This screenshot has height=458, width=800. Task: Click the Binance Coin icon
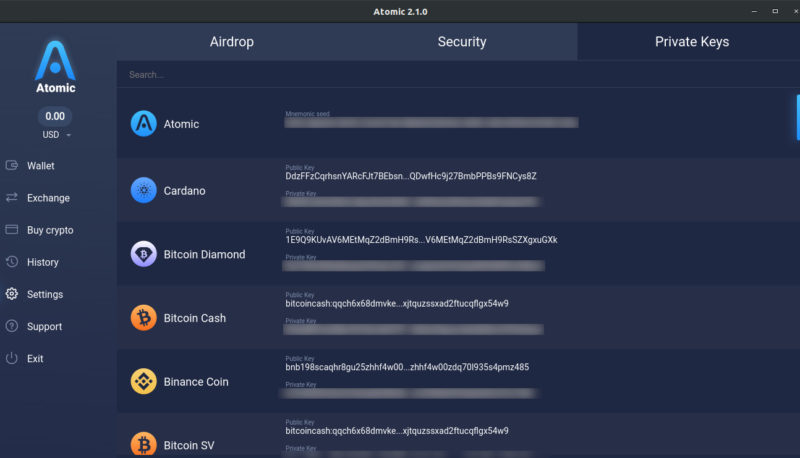click(x=144, y=382)
